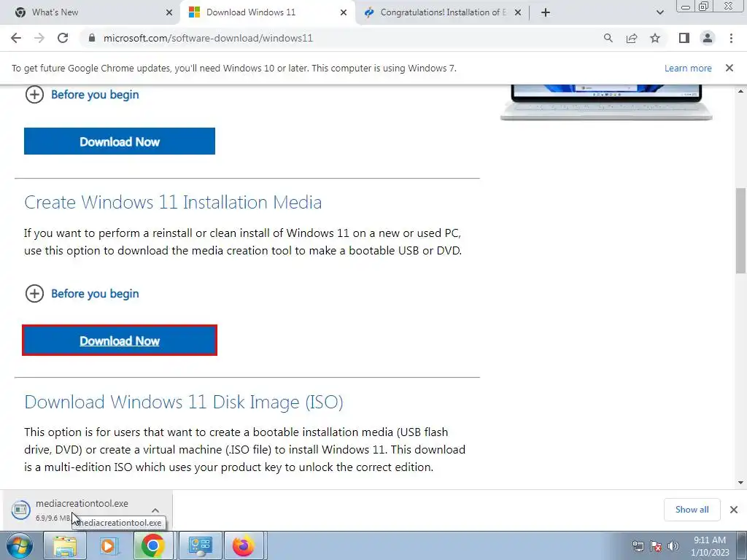Viewport: 747px width, 560px height.
Task: Open the Chrome side panel
Action: (x=684, y=38)
